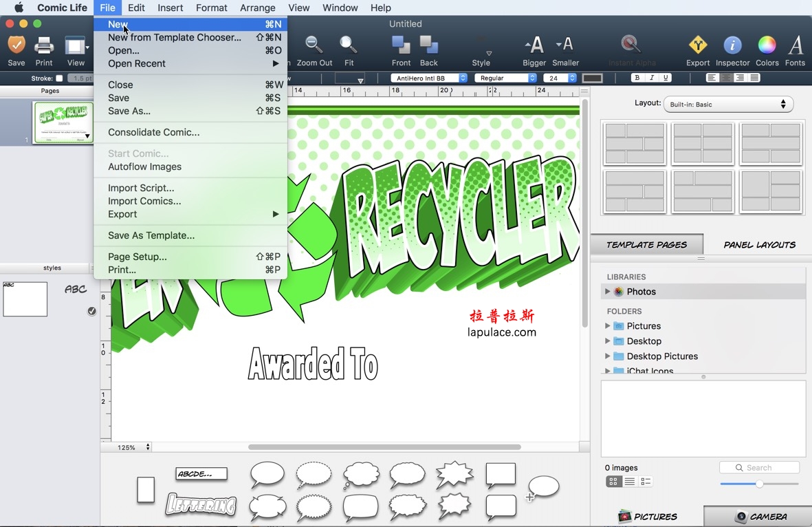Viewport: 812px width, 527px height.
Task: Expand the Pictures folder
Action: [x=607, y=326]
